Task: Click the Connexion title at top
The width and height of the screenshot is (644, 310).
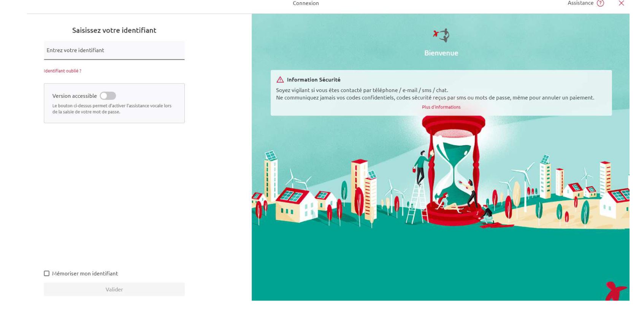Action: (306, 3)
